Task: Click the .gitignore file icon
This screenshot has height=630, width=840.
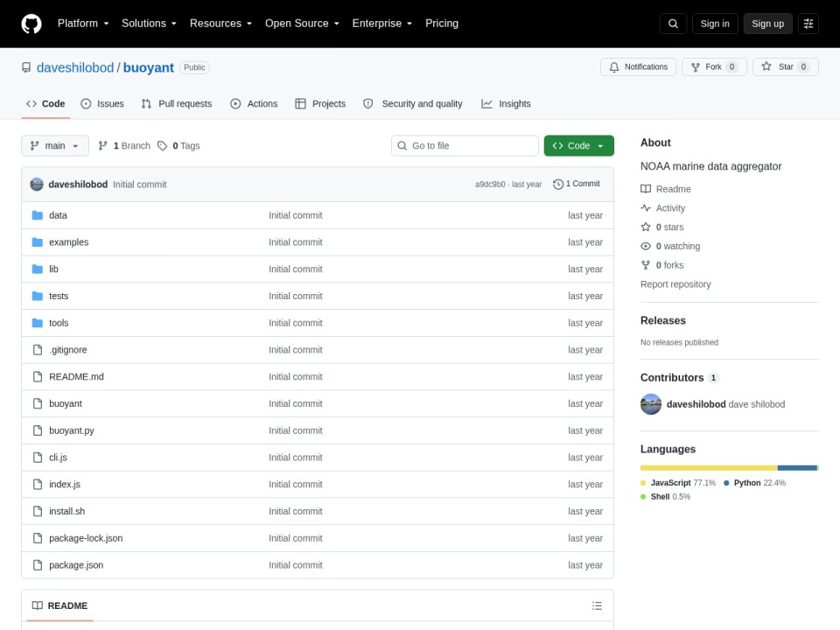Action: click(x=38, y=350)
